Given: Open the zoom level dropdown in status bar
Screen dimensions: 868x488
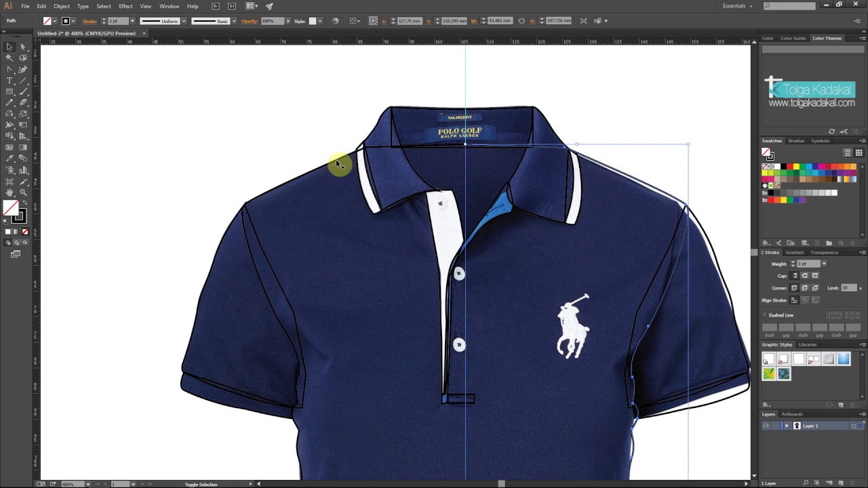Looking at the screenshot, I should pos(88,484).
